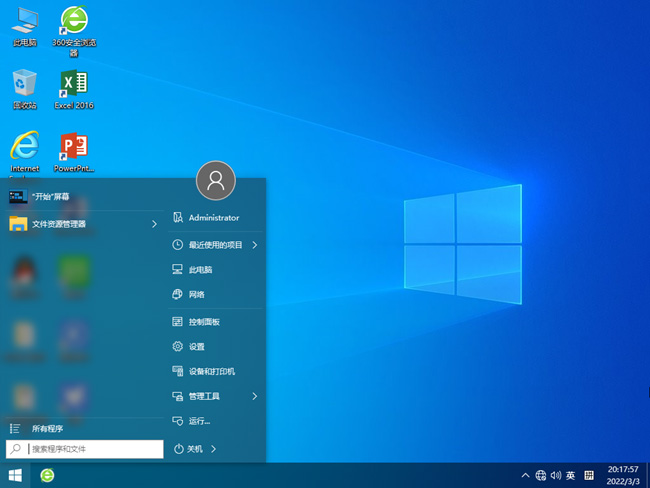Show 所有程序 list
Image resolution: width=650 pixels, height=488 pixels.
coord(83,429)
